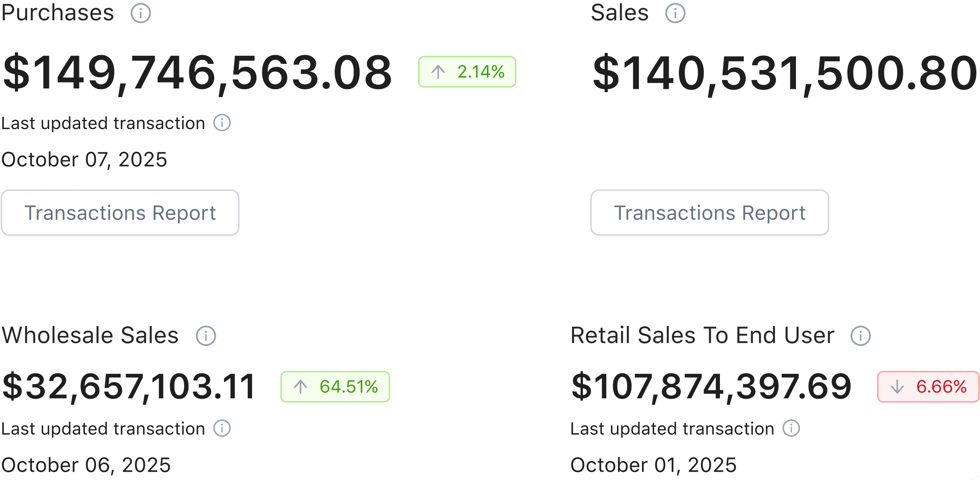Click the 2.14% increase badge
Screen dimensions: 980x480
tap(467, 72)
